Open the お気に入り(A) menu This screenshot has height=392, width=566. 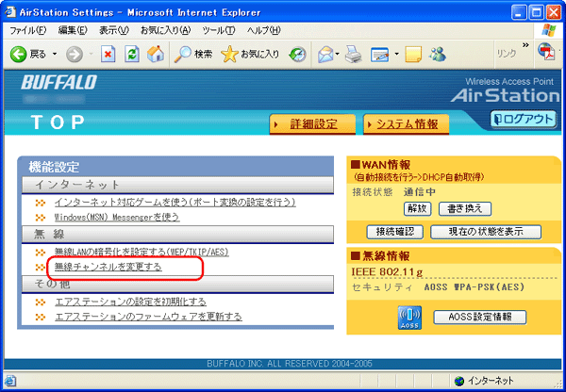[165, 30]
